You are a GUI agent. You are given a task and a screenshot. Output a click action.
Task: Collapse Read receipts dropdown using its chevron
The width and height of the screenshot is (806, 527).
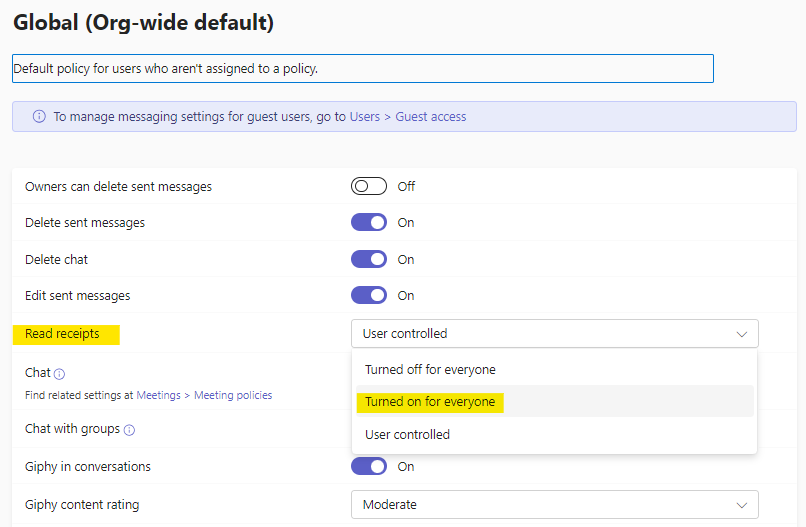tap(741, 334)
